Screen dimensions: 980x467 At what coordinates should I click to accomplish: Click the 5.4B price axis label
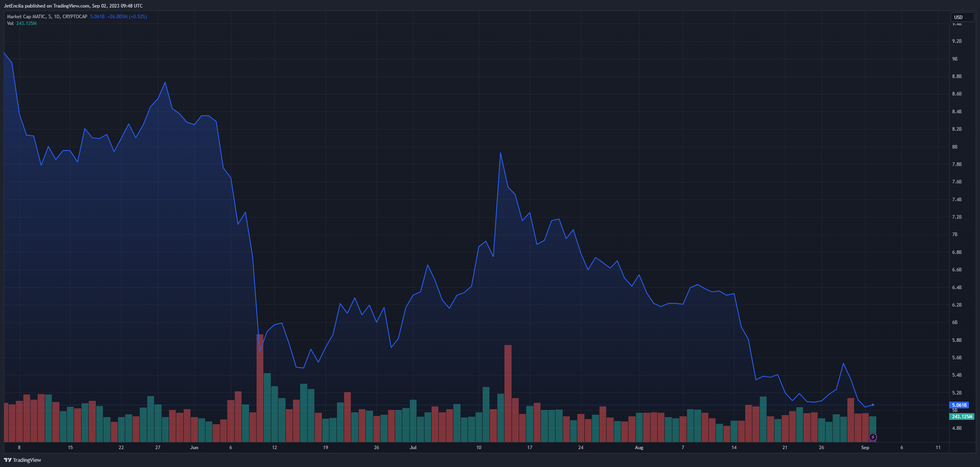click(957, 375)
